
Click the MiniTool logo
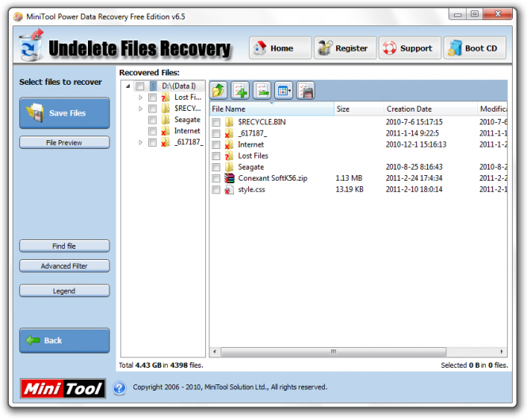[x=63, y=388]
